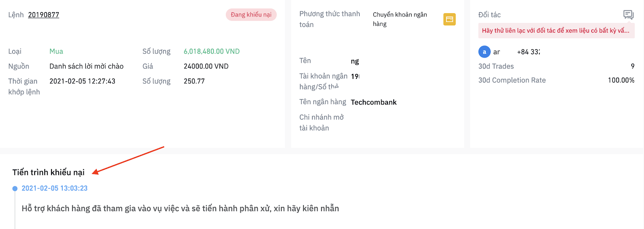Click the Đang khiếu nại status badge
This screenshot has height=229, width=644.
(251, 14)
